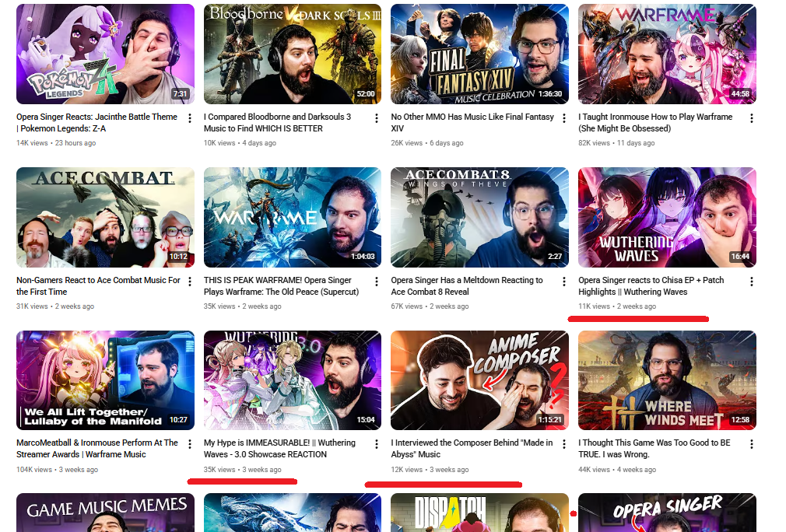Play the Bloodborne vs Dark Souls III thumbnail
Image resolution: width=786 pixels, height=532 pixels.
tap(293, 54)
